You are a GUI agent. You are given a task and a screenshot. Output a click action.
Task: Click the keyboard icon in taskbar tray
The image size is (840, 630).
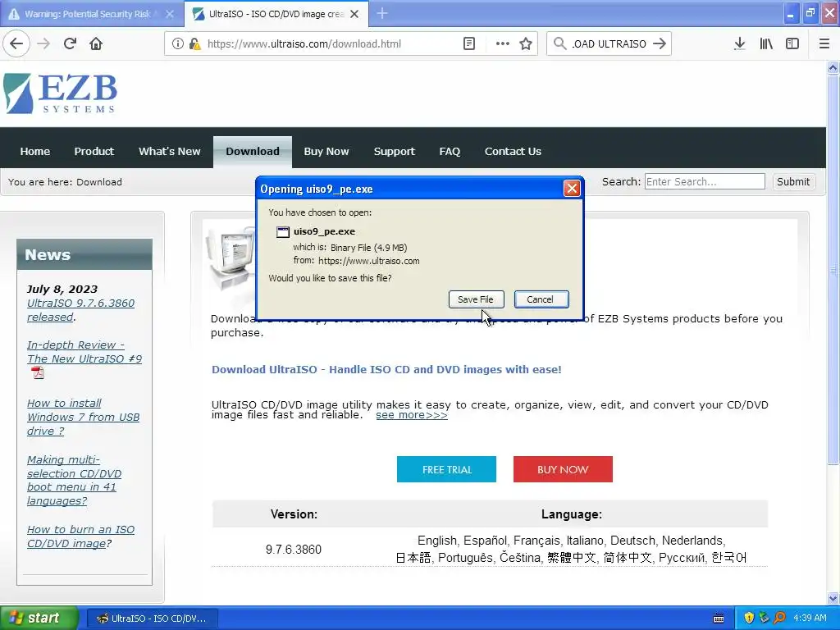(719, 619)
